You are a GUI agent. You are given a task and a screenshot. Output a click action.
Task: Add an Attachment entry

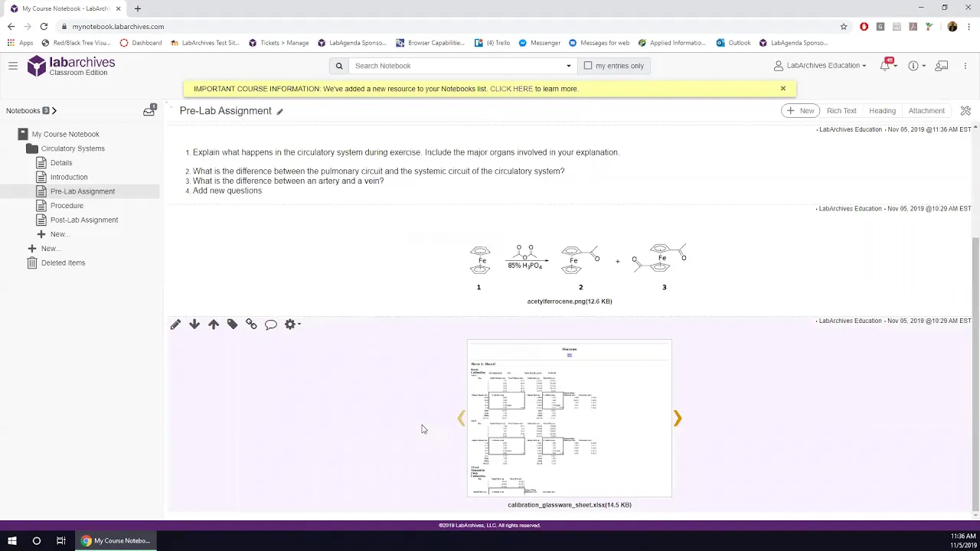pyautogui.click(x=926, y=111)
